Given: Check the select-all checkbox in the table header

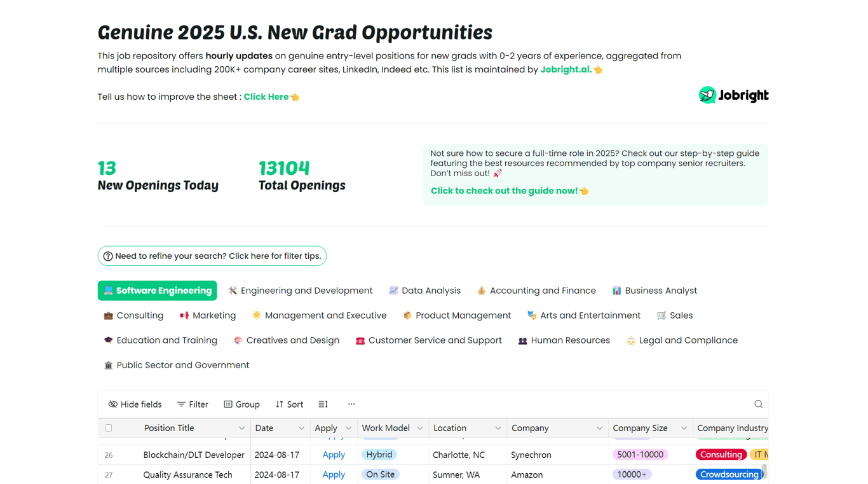Looking at the screenshot, I should (x=109, y=428).
